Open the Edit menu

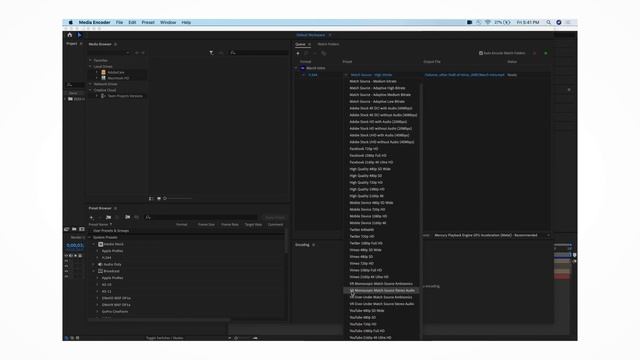(132, 22)
